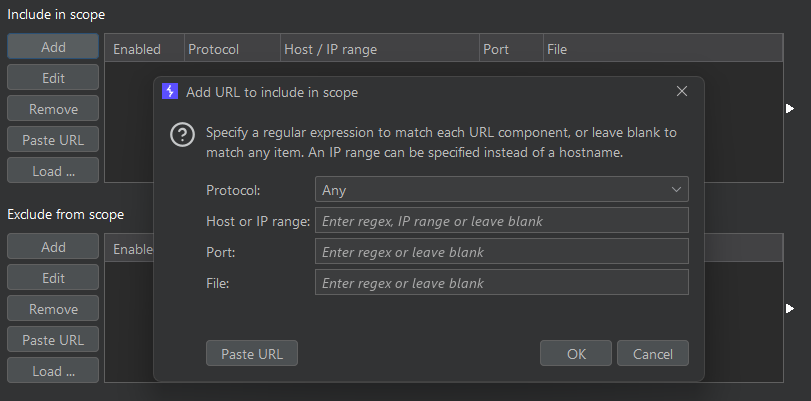Screen dimensions: 811x401
Task: Click white arrow expander beside Exclude table
Action: point(790,308)
